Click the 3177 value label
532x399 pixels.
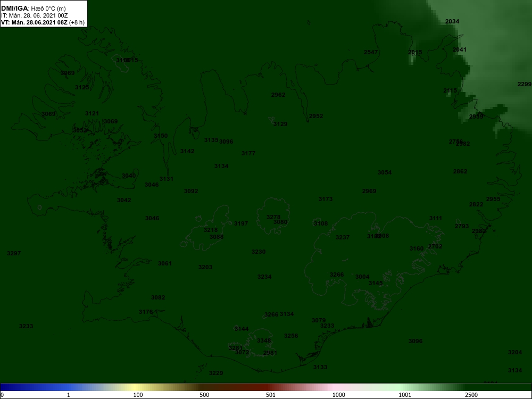click(248, 153)
